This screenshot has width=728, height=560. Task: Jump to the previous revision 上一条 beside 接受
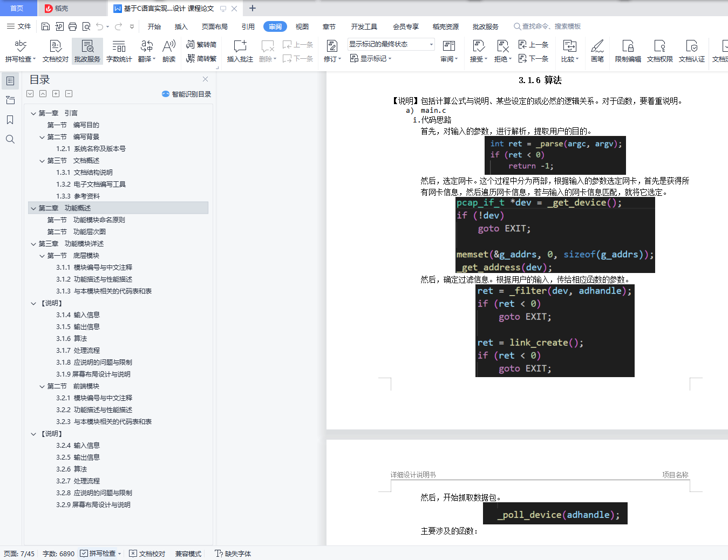pos(533,45)
